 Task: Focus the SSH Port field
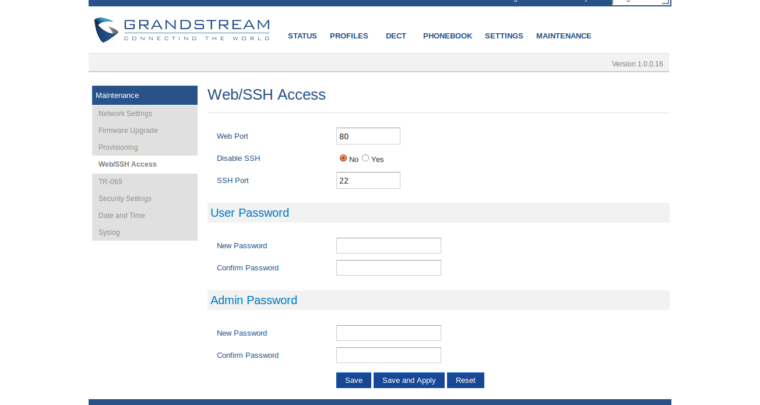[x=368, y=180]
